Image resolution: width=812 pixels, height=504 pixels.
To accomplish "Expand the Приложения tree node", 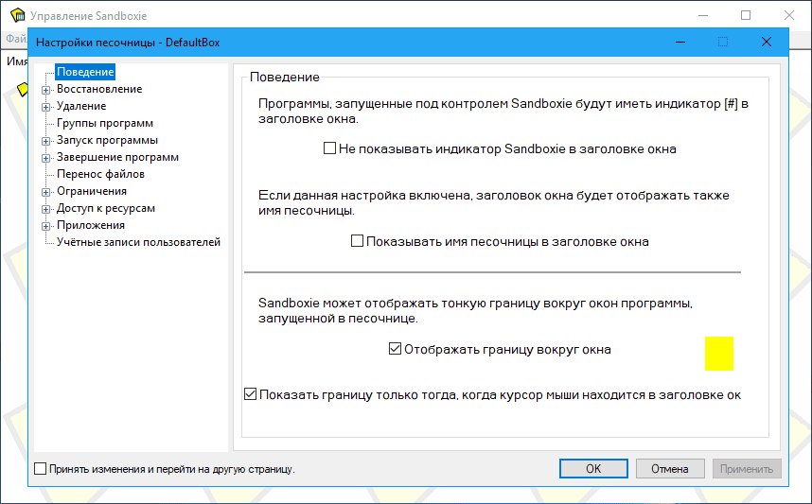I will [46, 227].
